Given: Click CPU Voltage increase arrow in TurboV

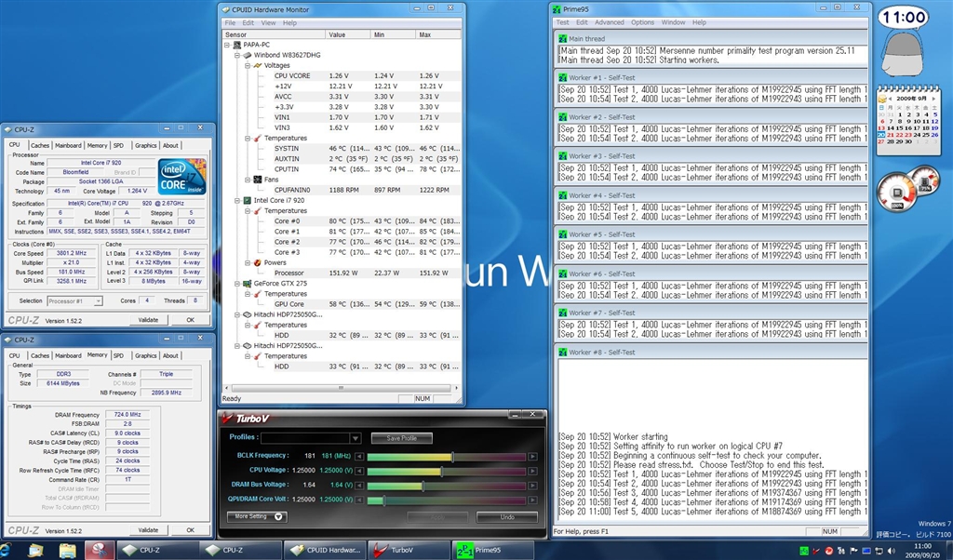Looking at the screenshot, I should [532, 471].
